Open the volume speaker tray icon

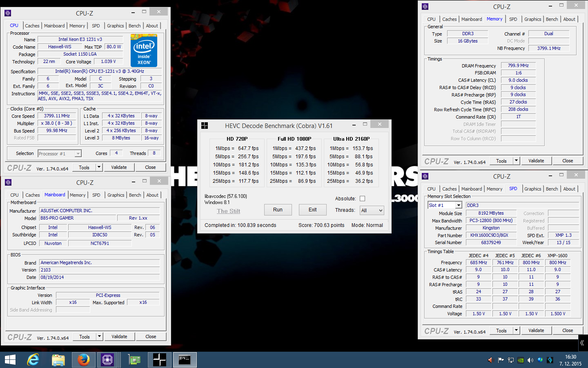click(530, 360)
